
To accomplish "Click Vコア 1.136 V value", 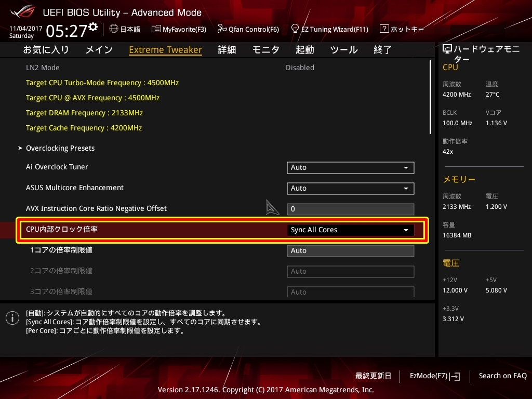I will point(496,123).
